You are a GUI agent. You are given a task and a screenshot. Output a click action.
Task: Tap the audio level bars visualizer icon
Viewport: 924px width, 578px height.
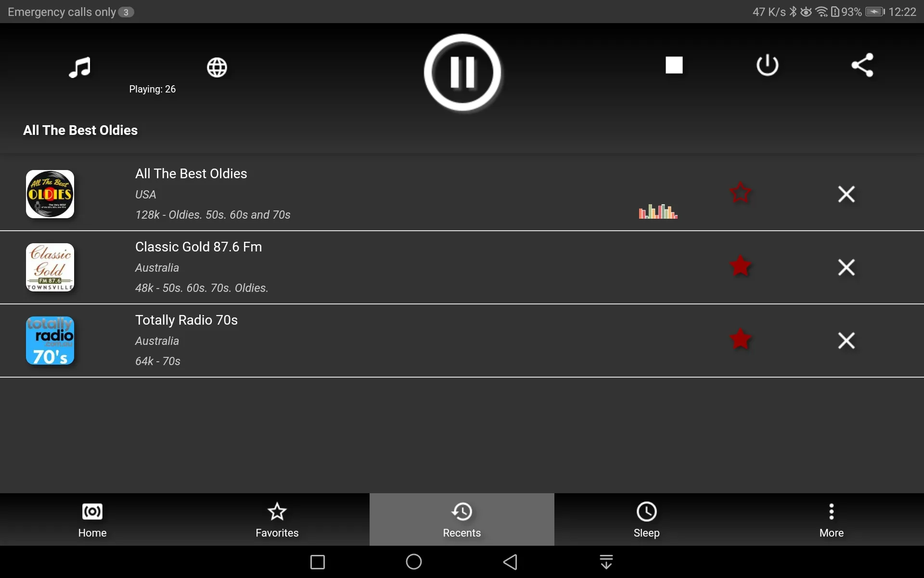[657, 210]
